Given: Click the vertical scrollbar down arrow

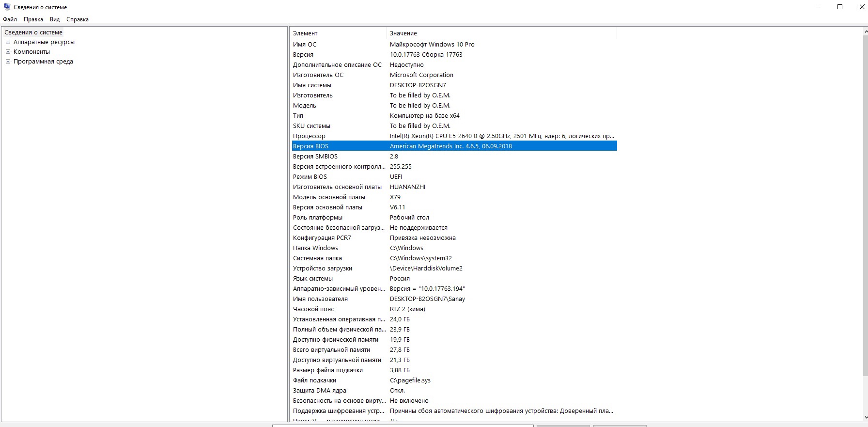Looking at the screenshot, I should (x=866, y=418).
